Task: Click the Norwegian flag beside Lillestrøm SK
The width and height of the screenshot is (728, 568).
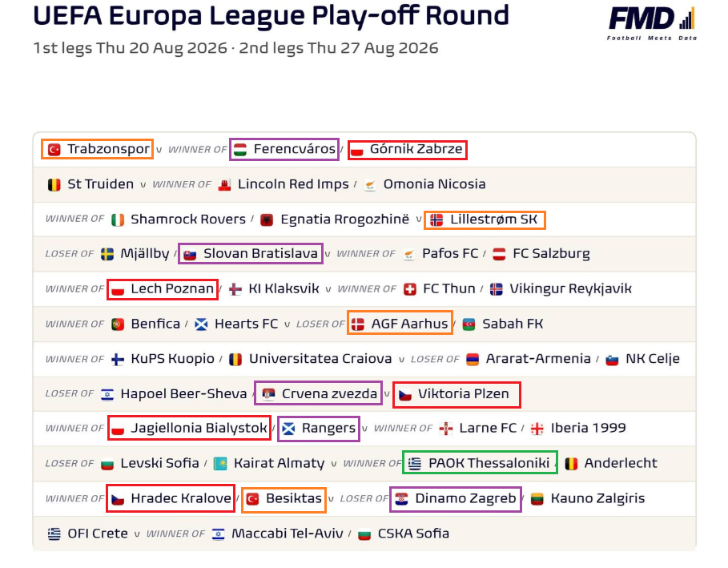Action: (x=436, y=220)
